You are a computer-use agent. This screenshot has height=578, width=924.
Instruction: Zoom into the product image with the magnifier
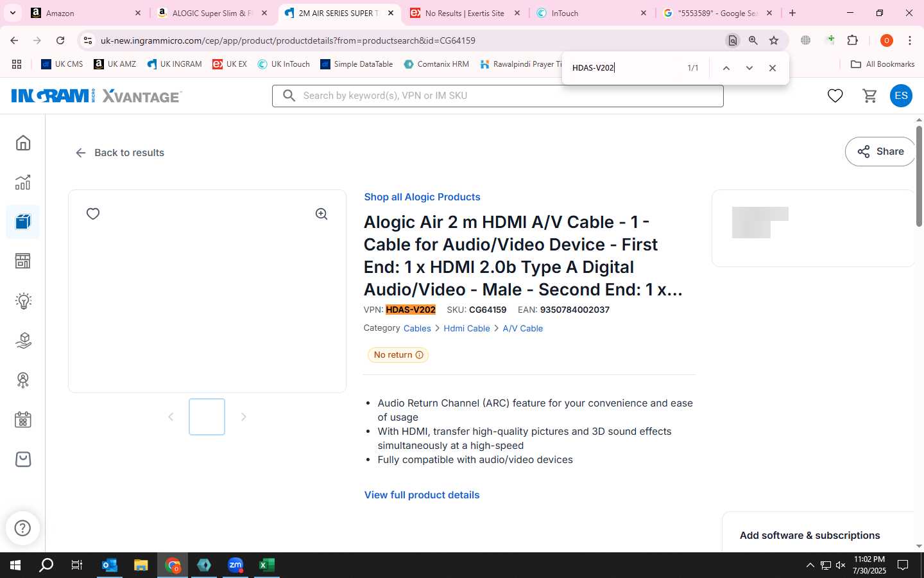pyautogui.click(x=321, y=214)
